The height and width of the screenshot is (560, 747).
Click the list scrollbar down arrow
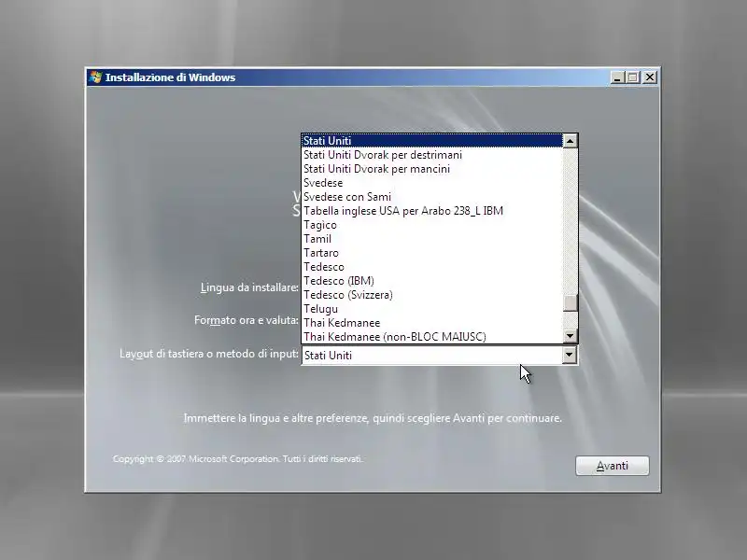coord(571,336)
